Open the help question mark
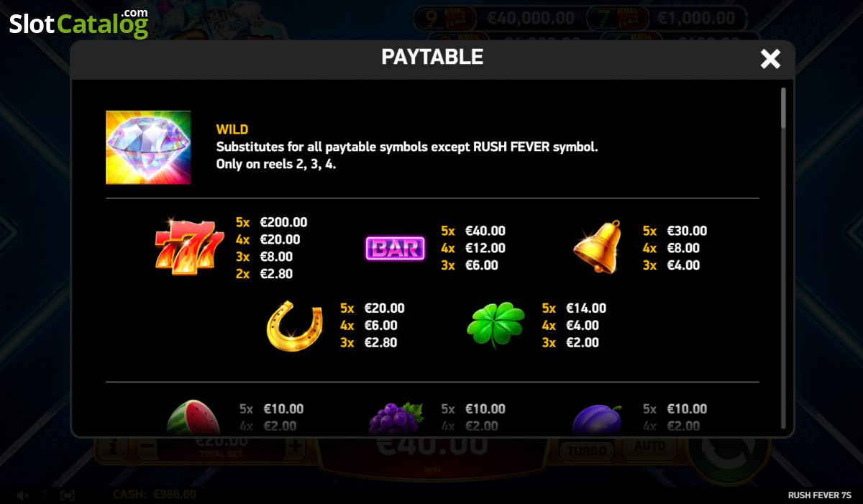The width and height of the screenshot is (863, 504). click(x=45, y=495)
